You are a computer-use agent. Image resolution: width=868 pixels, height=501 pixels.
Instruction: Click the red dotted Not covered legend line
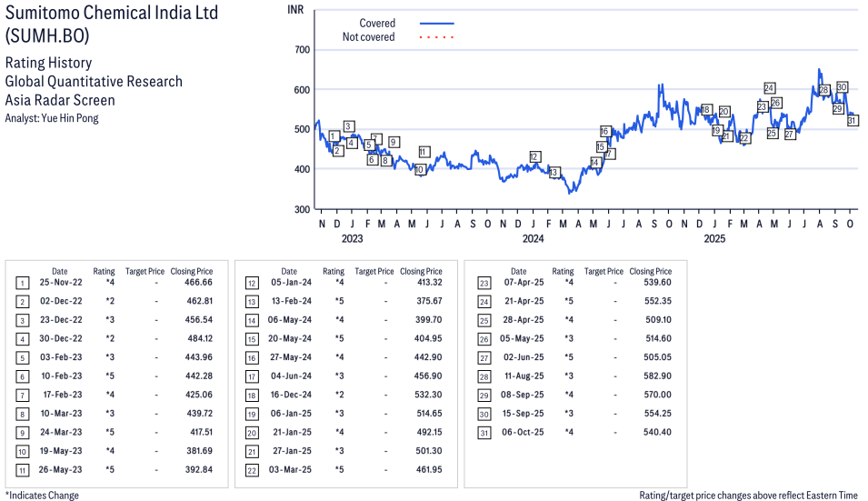(437, 37)
